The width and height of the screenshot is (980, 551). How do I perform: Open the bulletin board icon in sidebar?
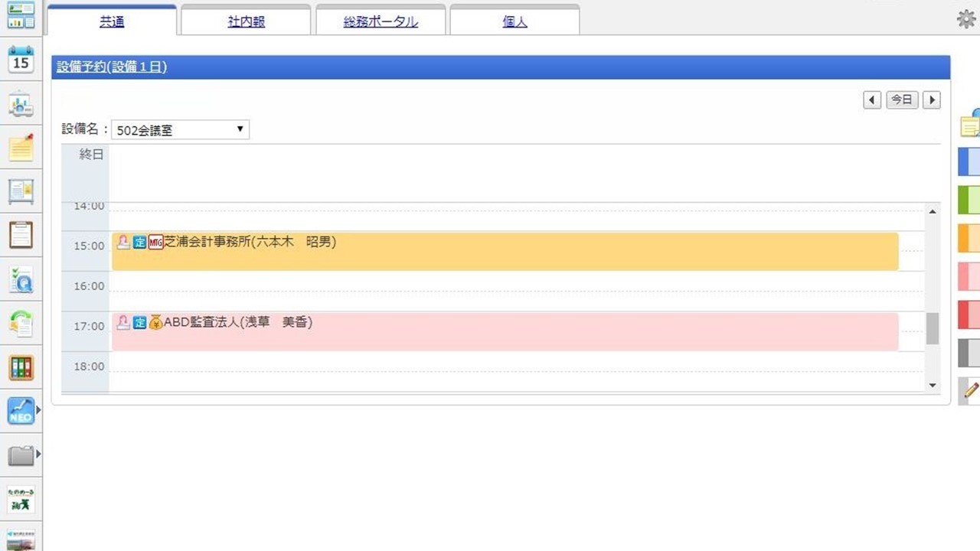(21, 191)
